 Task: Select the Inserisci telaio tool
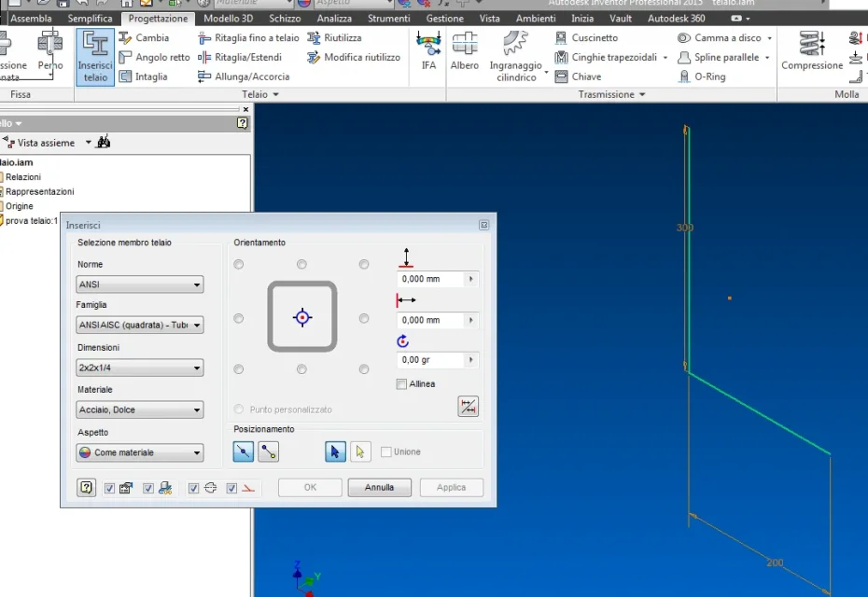(x=95, y=57)
